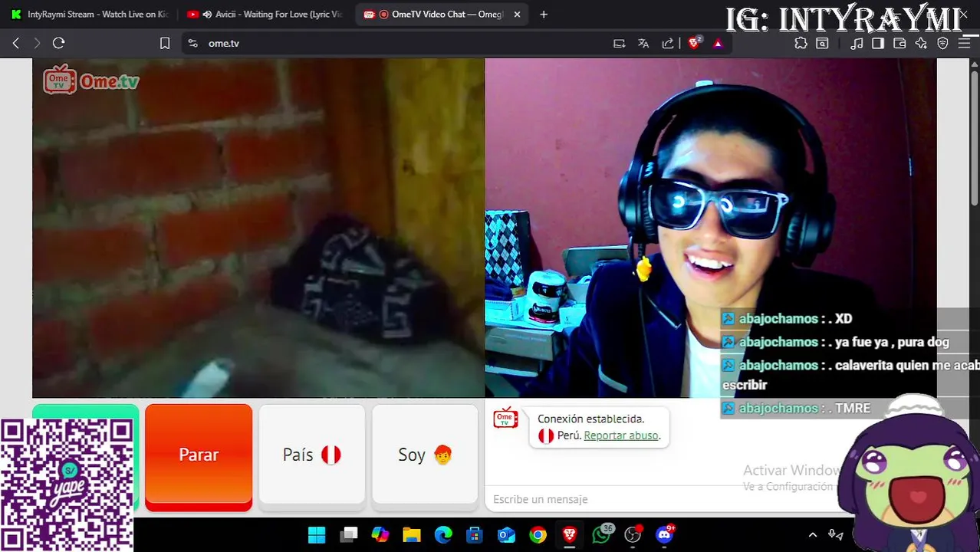This screenshot has width=980, height=552.
Task: Open the Soy gender selector
Action: tap(425, 455)
